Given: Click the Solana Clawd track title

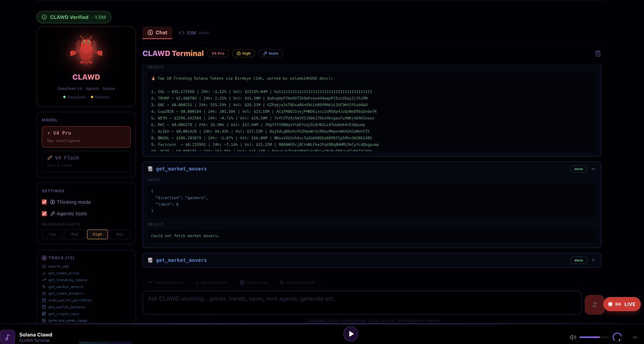Looking at the screenshot, I should 35,334.
